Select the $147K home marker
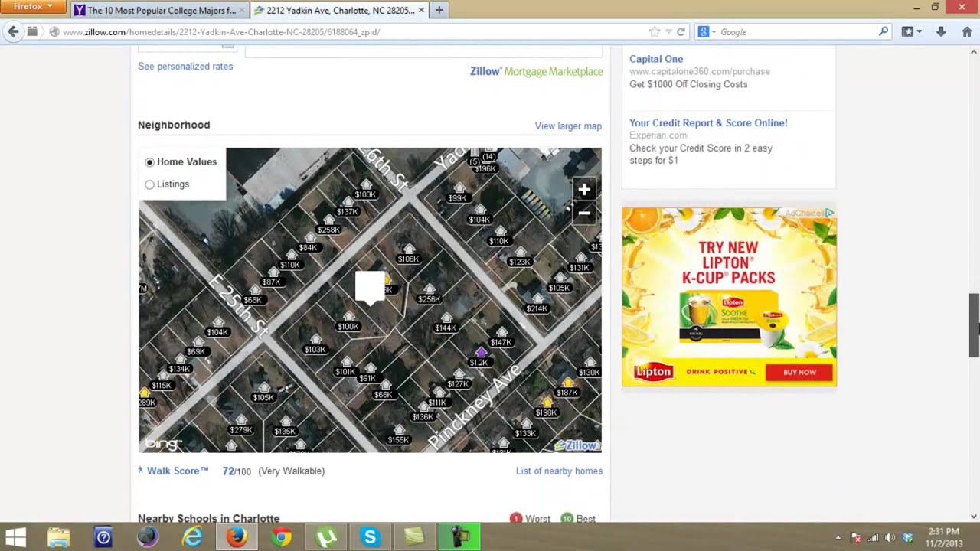The image size is (980, 551). pyautogui.click(x=501, y=338)
